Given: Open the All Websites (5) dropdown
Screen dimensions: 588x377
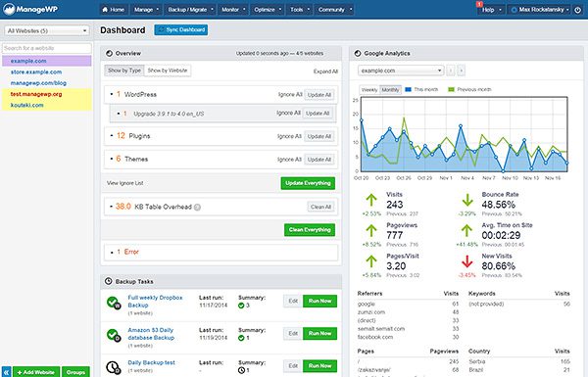Looking at the screenshot, I should [47, 30].
